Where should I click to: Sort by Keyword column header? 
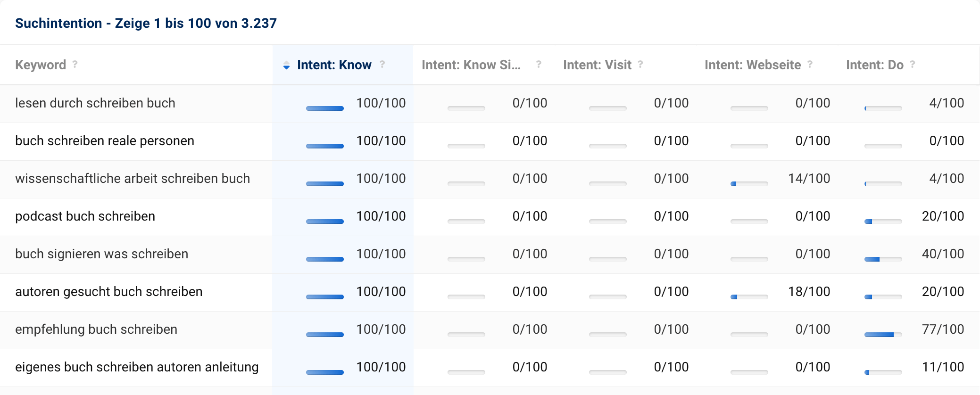coord(41,65)
